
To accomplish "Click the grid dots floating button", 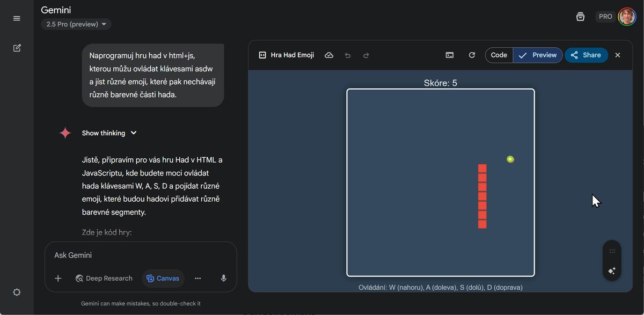I will click(x=612, y=251).
